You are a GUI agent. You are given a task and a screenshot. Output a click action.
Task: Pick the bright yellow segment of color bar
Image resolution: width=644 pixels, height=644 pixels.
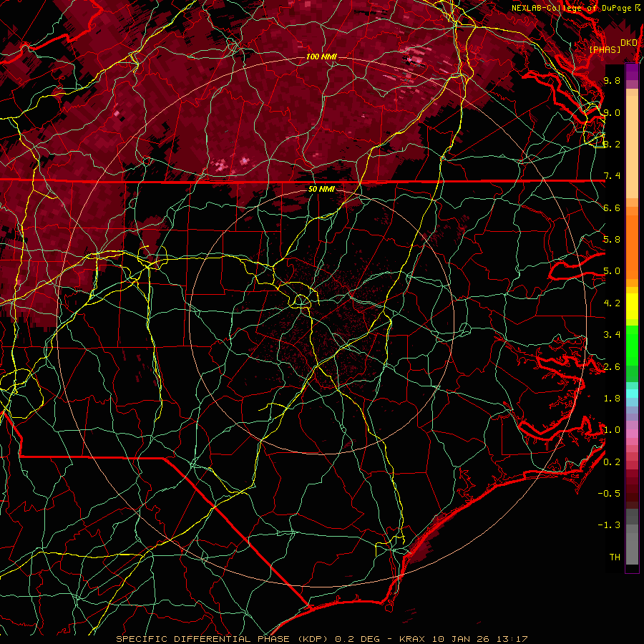tap(632, 306)
